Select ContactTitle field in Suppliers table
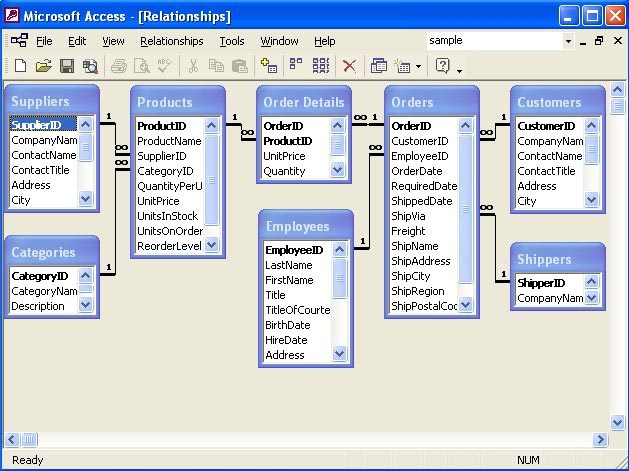 (43, 170)
